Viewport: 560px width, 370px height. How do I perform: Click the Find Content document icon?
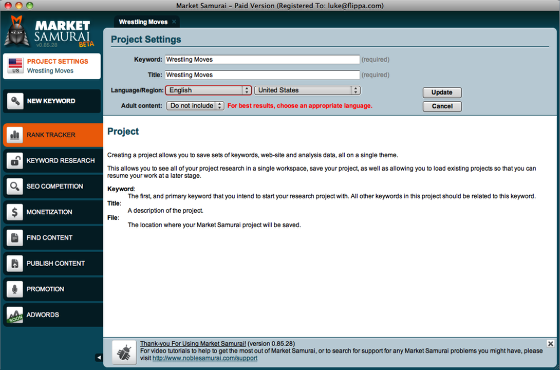pyautogui.click(x=15, y=238)
